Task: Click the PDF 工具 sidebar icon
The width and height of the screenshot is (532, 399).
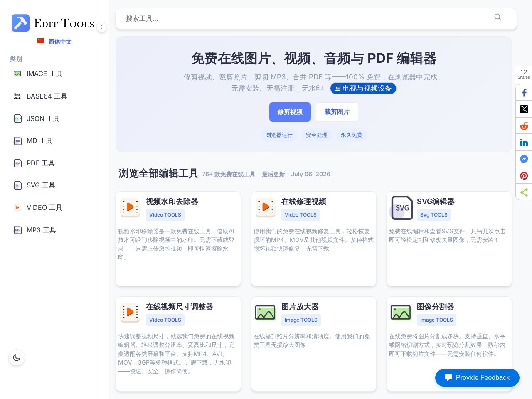Action: click(x=17, y=163)
